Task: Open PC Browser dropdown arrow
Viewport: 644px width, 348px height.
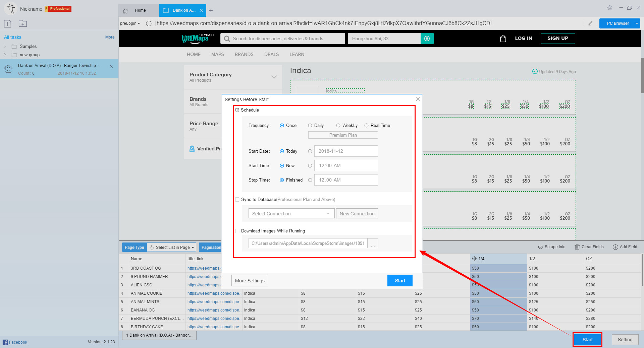Action: pyautogui.click(x=637, y=23)
